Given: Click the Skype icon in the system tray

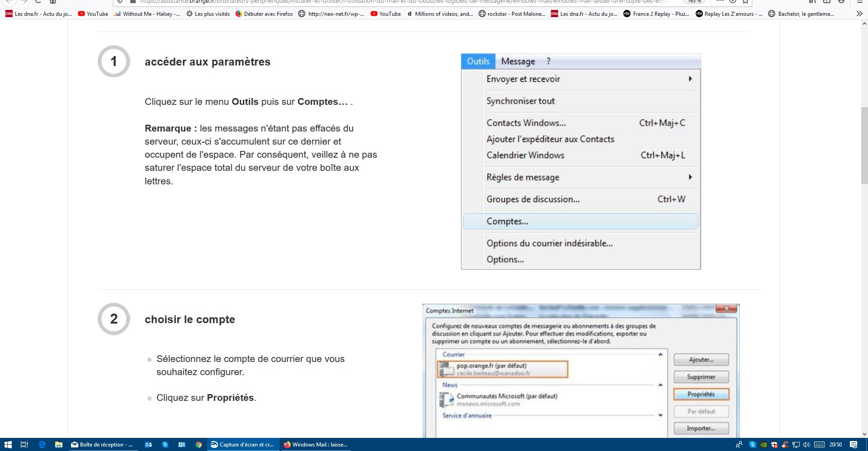Looking at the screenshot, I should [x=753, y=445].
